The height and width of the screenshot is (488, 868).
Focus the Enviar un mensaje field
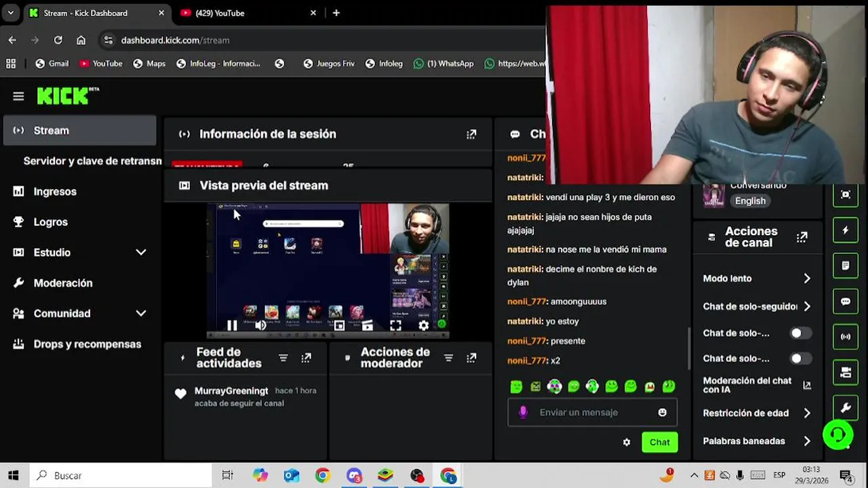tap(592, 412)
